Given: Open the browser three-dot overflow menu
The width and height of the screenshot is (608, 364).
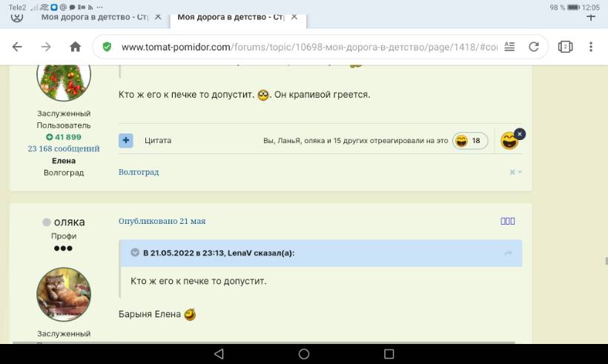Looking at the screenshot, I should pyautogui.click(x=591, y=47).
